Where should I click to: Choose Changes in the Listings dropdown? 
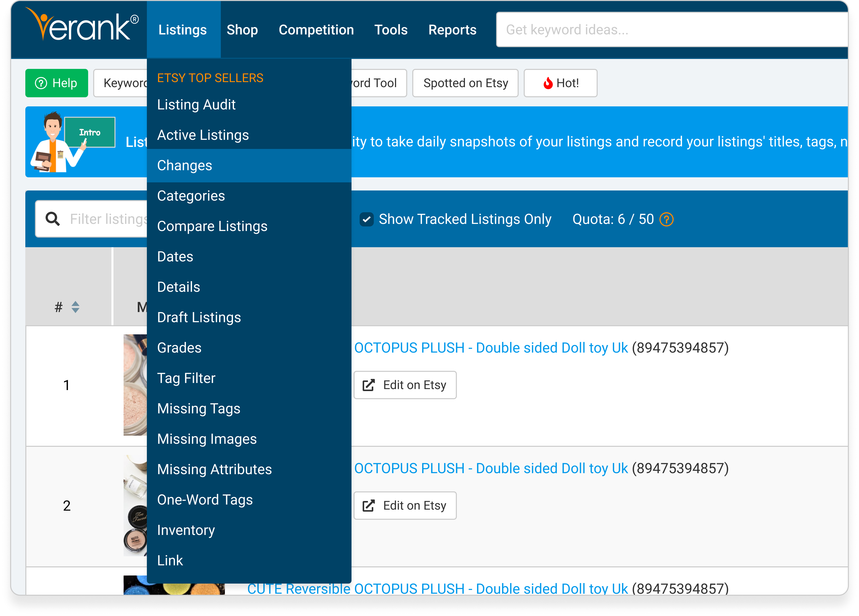pyautogui.click(x=249, y=166)
